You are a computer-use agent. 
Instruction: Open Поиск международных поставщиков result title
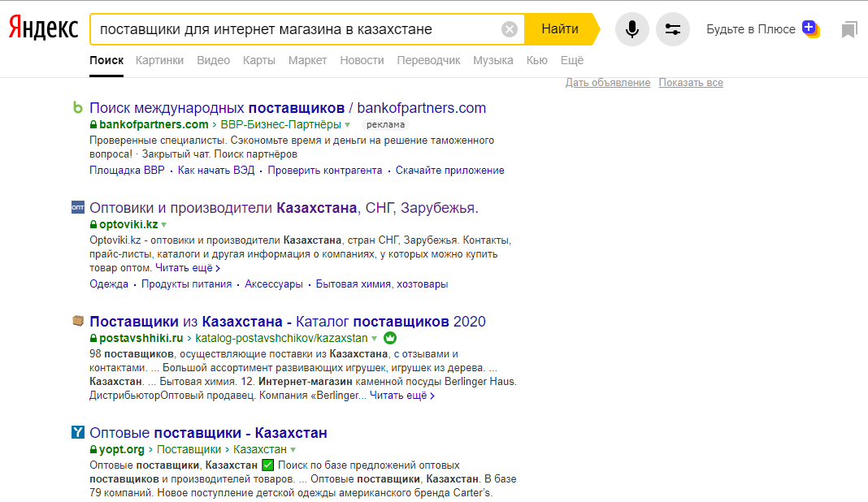click(288, 108)
